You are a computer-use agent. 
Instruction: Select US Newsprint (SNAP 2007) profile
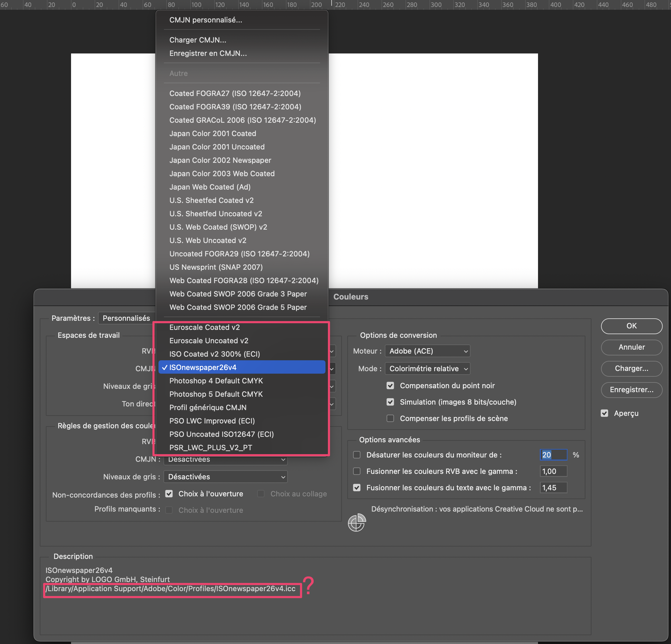point(216,267)
